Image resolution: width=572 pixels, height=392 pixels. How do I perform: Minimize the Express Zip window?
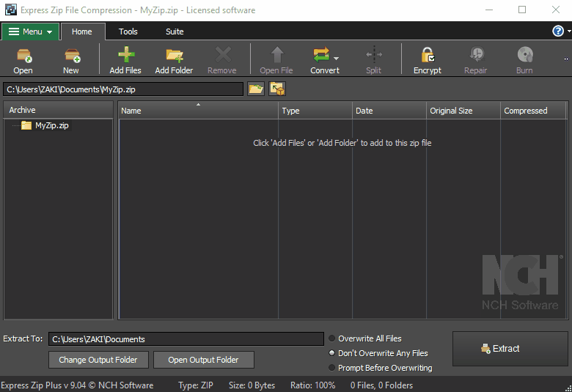click(x=489, y=10)
